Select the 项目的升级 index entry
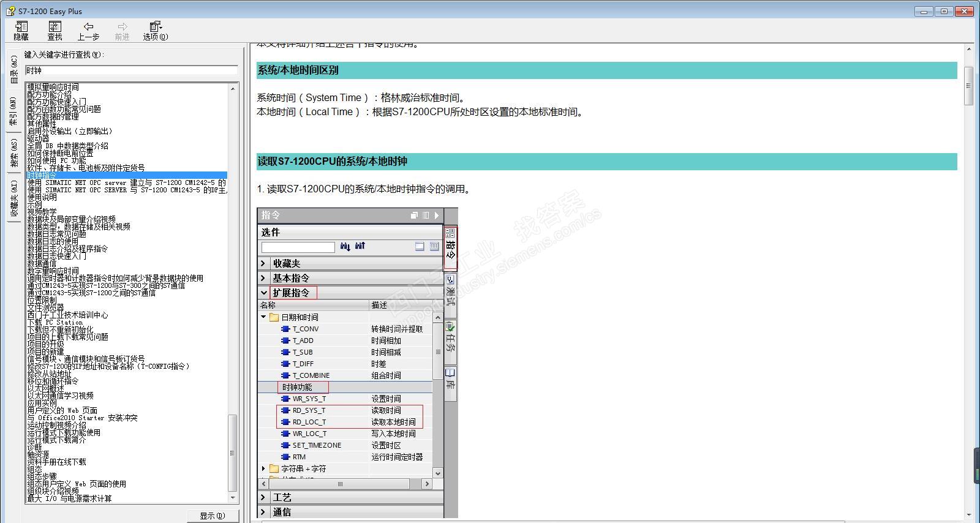 tap(45, 344)
